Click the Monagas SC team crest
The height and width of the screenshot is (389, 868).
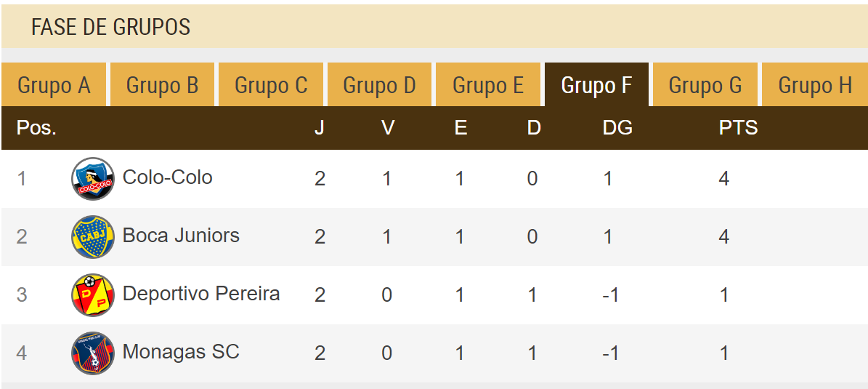click(x=92, y=353)
